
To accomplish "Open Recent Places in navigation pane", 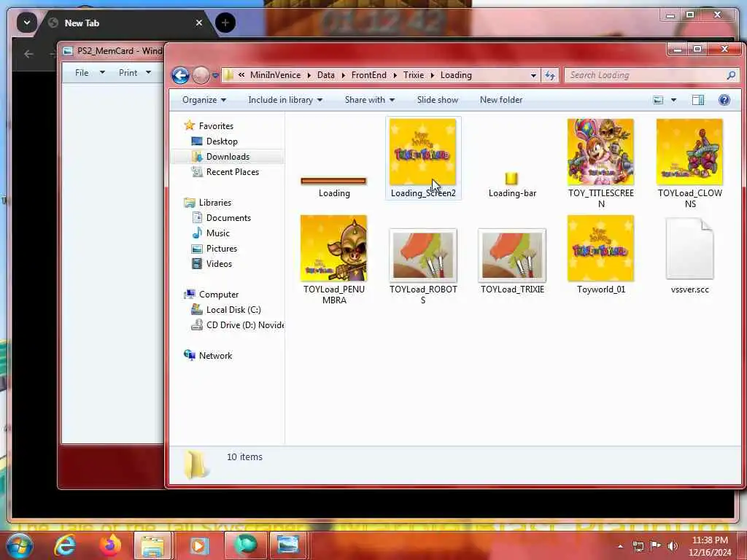I will click(233, 172).
